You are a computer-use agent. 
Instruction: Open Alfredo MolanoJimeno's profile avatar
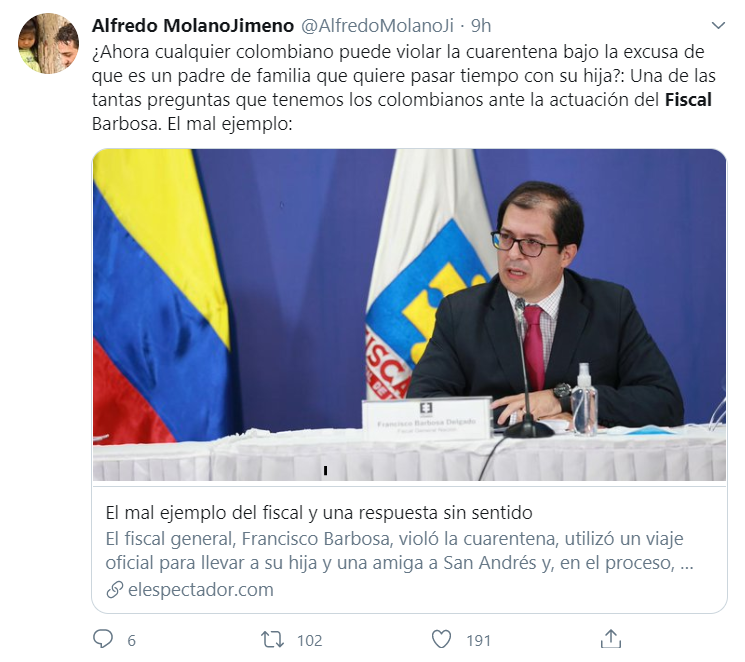[x=48, y=43]
